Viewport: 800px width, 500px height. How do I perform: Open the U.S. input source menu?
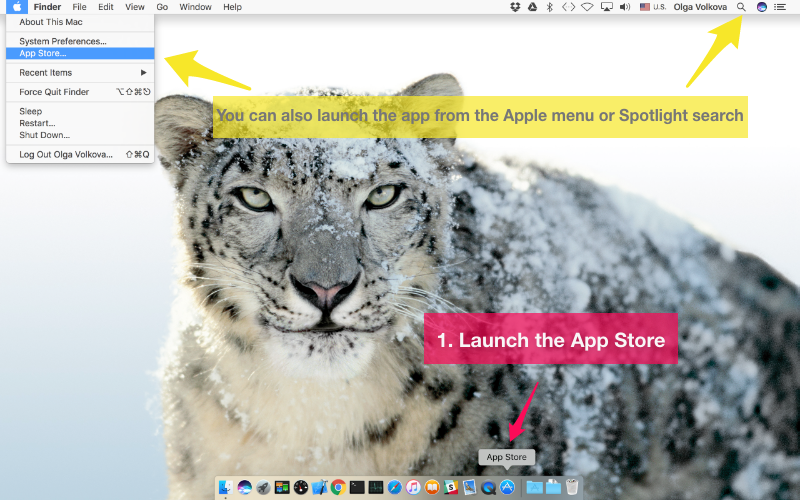click(653, 7)
